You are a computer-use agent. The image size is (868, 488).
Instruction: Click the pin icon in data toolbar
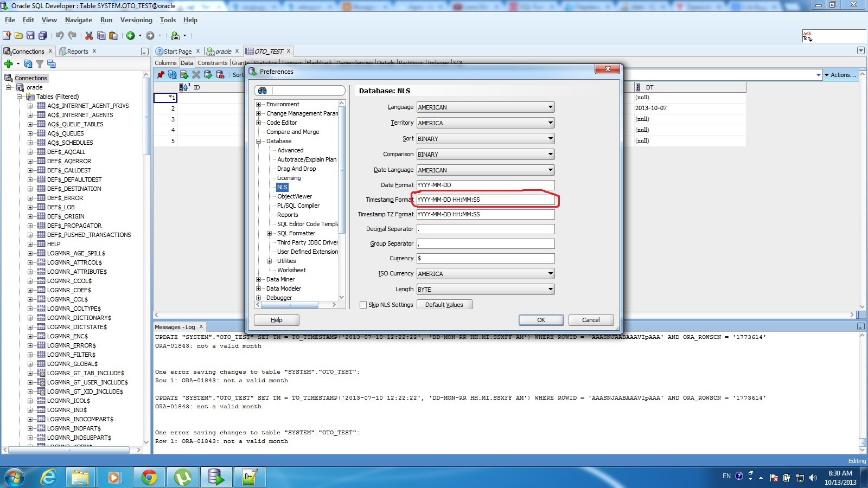coord(161,75)
